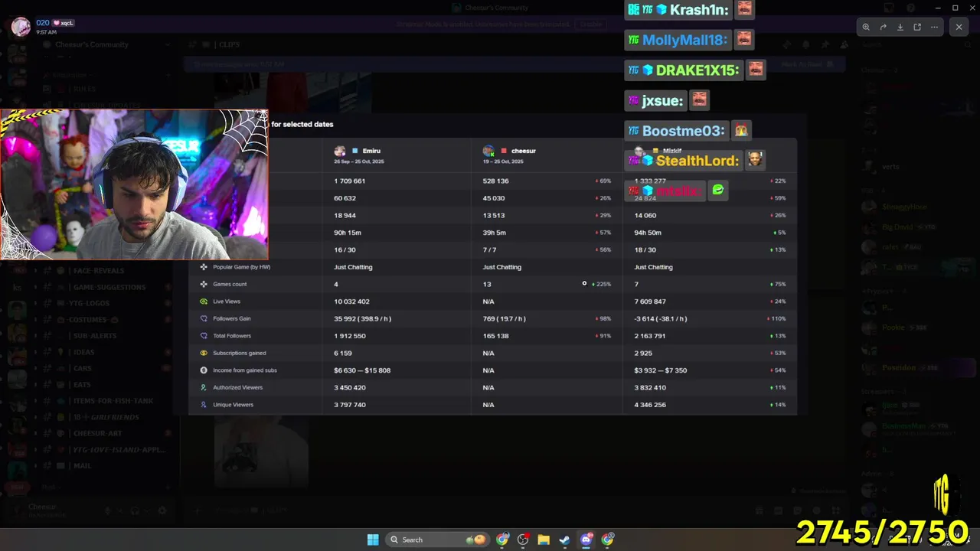Viewport: 980px width, 551px height.
Task: Open the first Chrome taskbar icon
Action: (502, 540)
